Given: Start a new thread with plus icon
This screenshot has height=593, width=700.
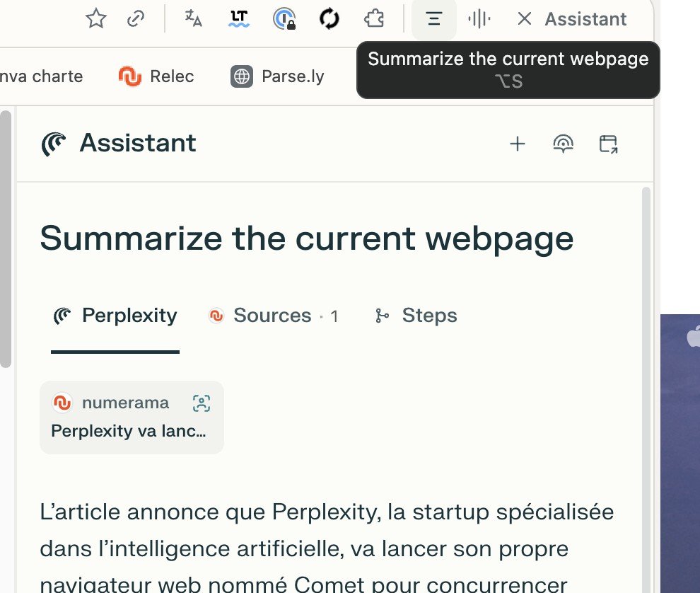Looking at the screenshot, I should coord(518,144).
